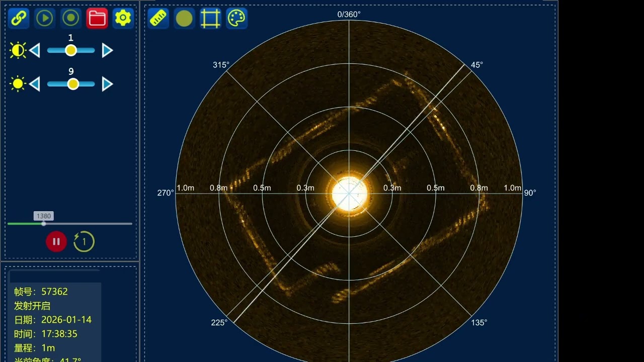Decrease brightness with left arrow
This screenshot has width=644, height=362.
34,83
